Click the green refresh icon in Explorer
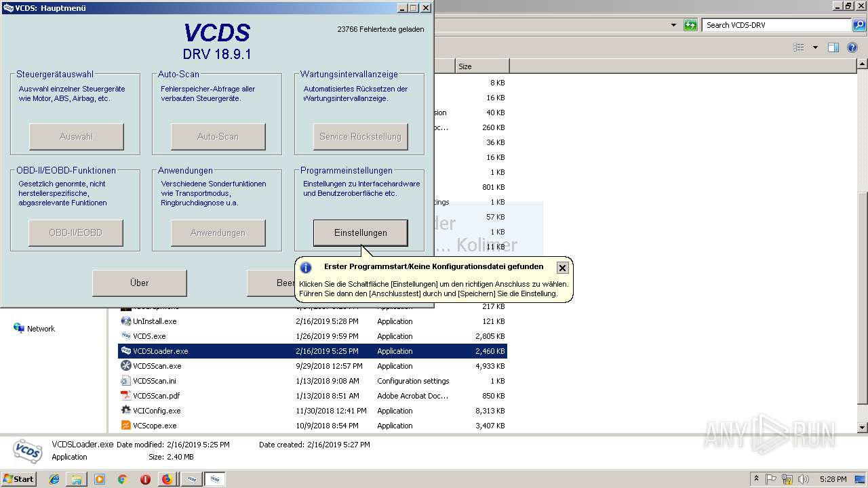The height and width of the screenshot is (488, 868). pos(690,25)
